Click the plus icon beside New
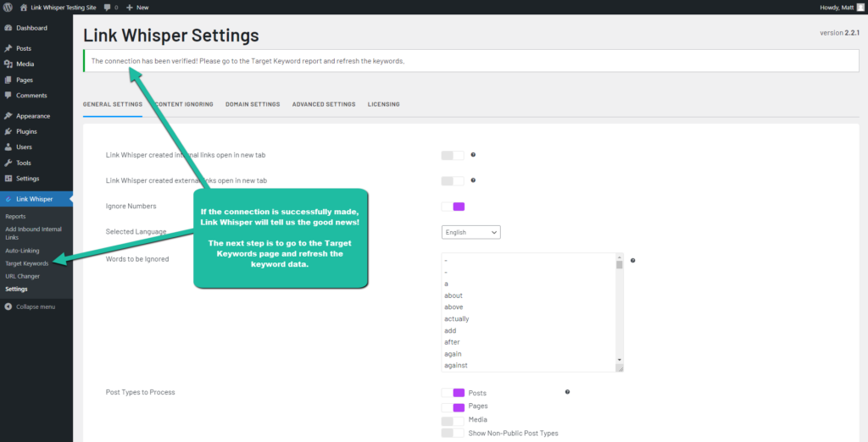Screen dimensions: 868x442 click(130, 8)
